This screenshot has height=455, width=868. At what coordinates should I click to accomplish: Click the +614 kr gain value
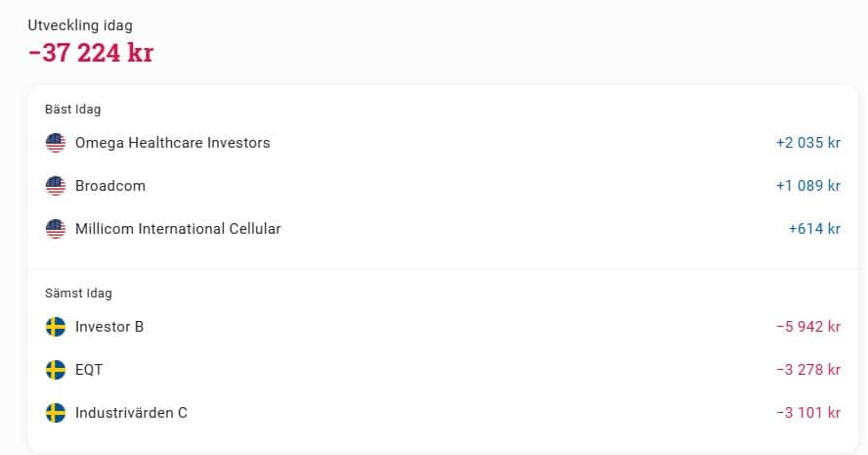(x=814, y=229)
